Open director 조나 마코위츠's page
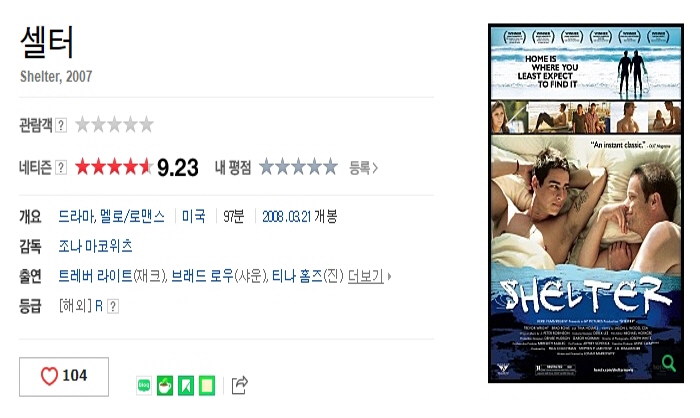 coord(95,246)
